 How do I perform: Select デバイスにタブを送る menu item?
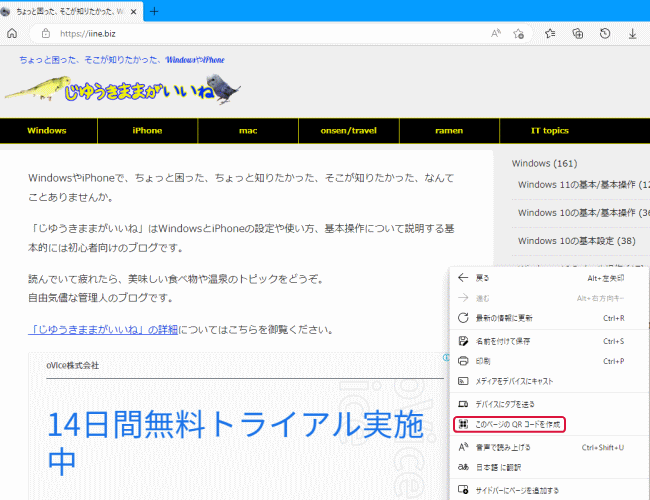(x=549, y=404)
